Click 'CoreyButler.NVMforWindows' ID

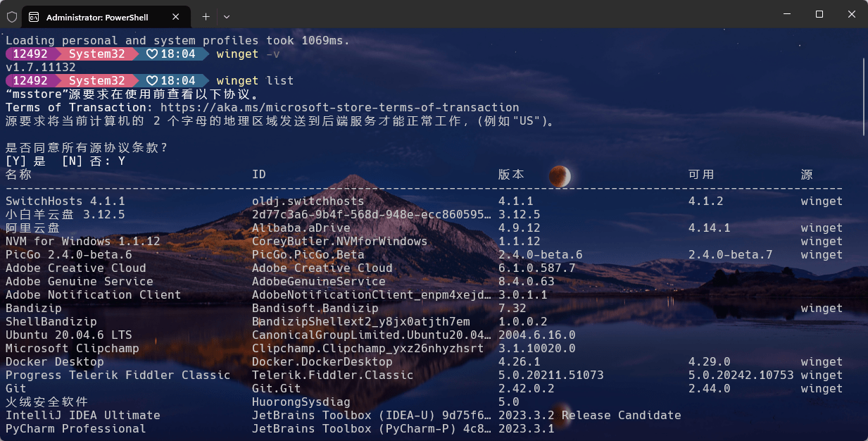[x=340, y=242]
